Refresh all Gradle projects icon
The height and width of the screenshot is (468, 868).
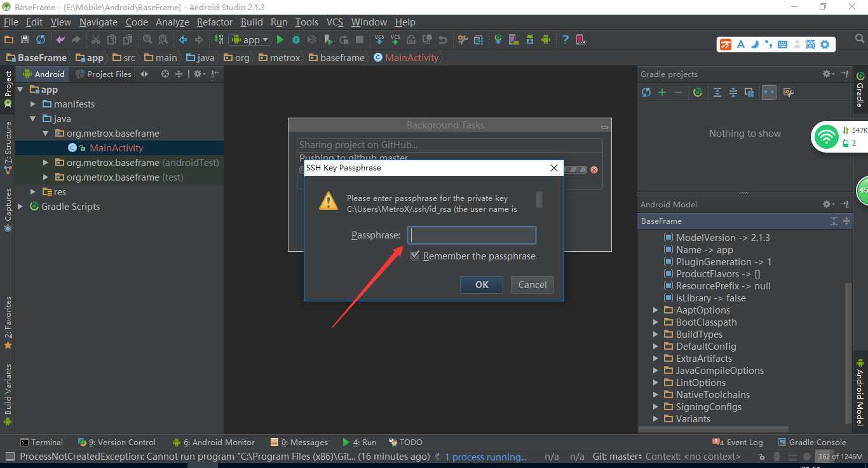tap(646, 92)
